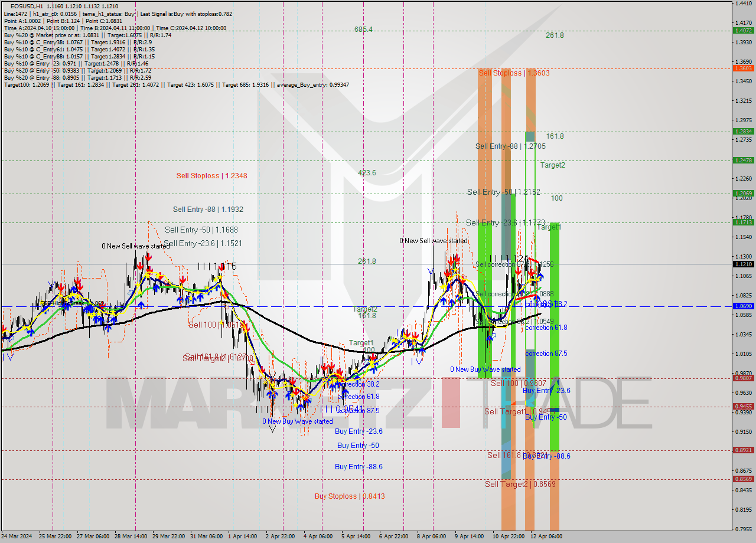Viewport: 756px width, 543px height.
Task: Click the 'Time A:2024.04.10 15:00:00' info line
Action: 115,28
